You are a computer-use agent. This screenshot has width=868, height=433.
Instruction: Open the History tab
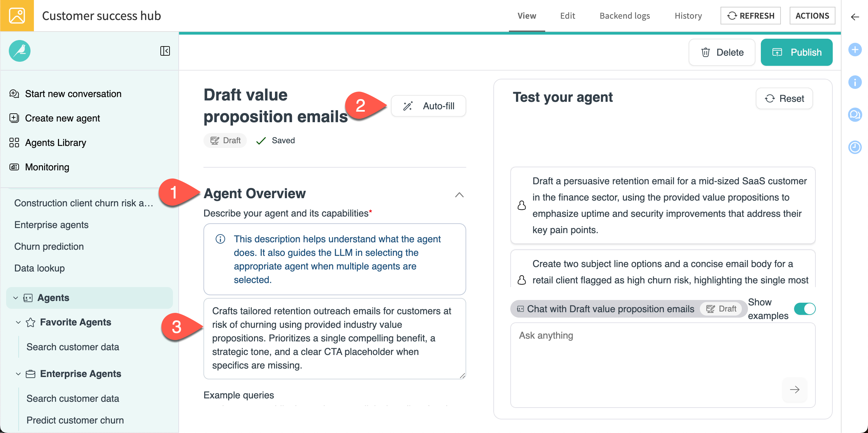pos(688,16)
